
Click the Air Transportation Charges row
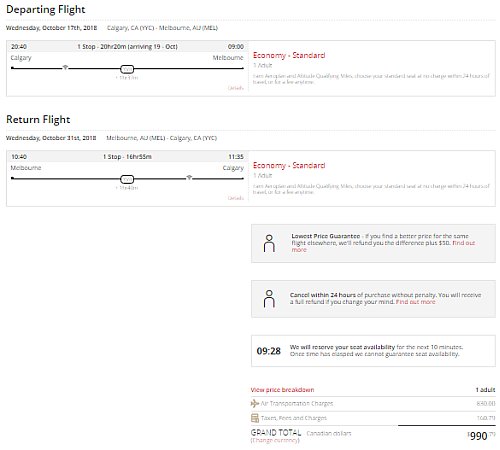[373, 404]
